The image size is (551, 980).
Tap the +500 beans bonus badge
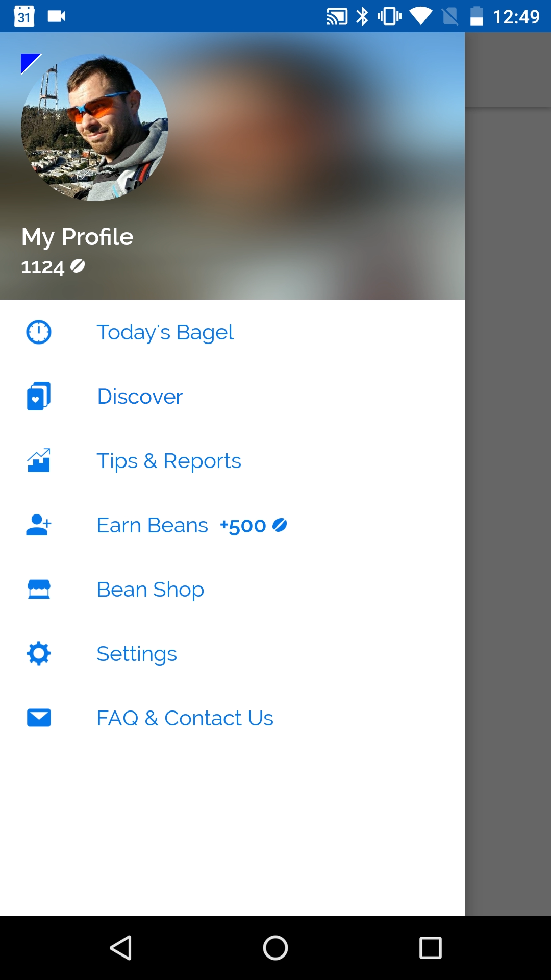pos(253,526)
